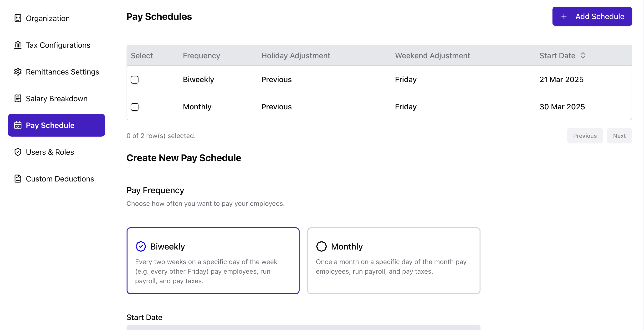Click the Custom Deductions document icon
The image size is (644, 330).
coord(18,179)
